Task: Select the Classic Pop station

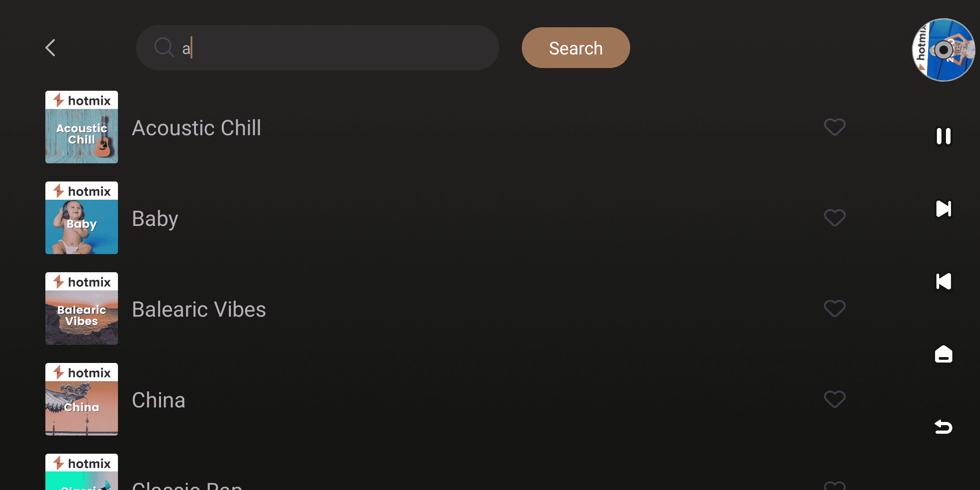Action: [x=187, y=485]
